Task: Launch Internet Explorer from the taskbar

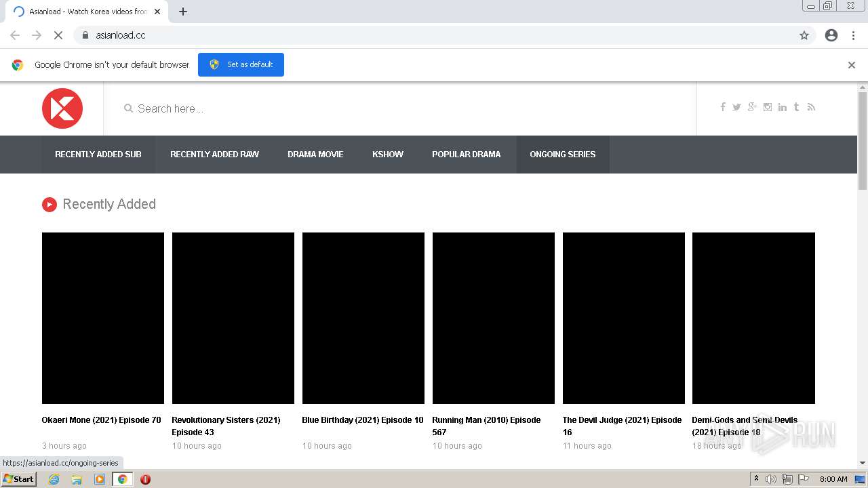Action: click(54, 479)
